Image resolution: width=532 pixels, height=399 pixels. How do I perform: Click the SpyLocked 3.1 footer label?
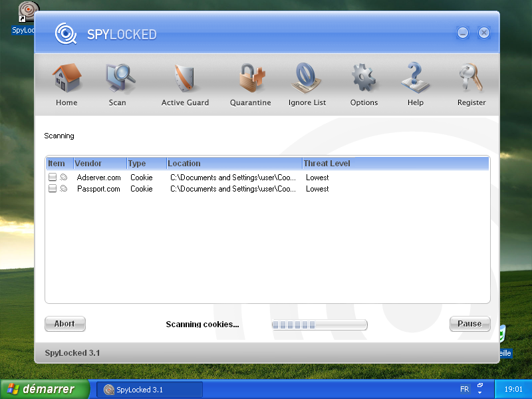[72, 353]
